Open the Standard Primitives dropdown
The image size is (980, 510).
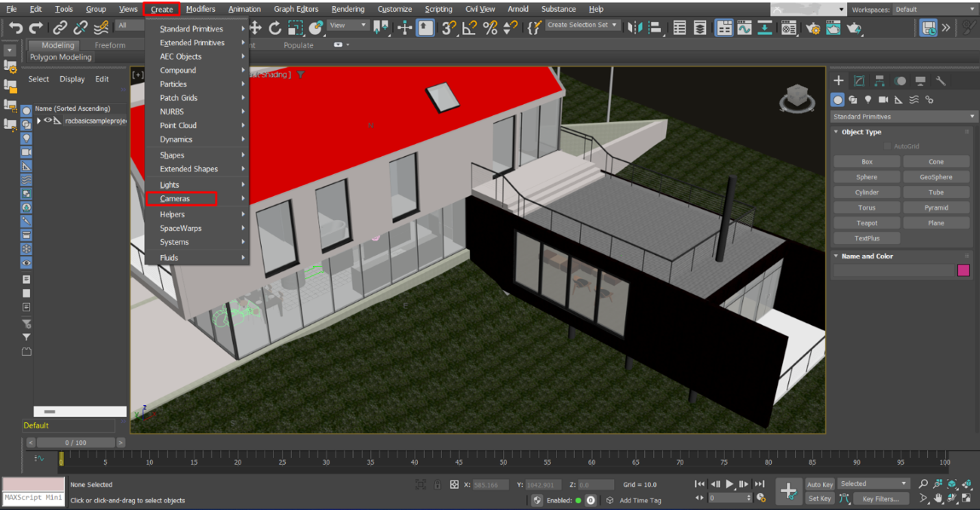903,116
